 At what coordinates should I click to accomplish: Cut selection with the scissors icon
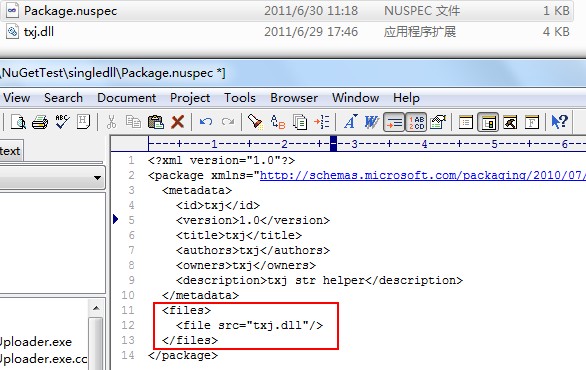point(111,122)
